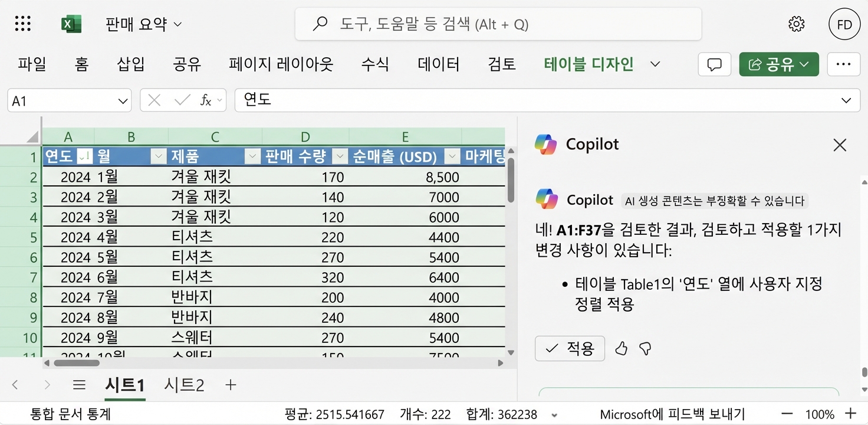Screen dimensions: 868x425
Task: Click the Copilot logo in pane header
Action: pos(546,145)
